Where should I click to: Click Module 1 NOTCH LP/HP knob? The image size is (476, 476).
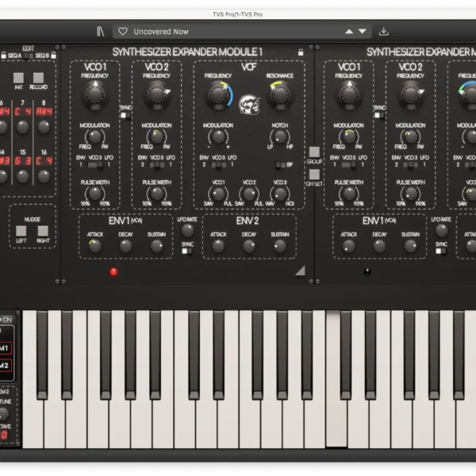coord(280,137)
